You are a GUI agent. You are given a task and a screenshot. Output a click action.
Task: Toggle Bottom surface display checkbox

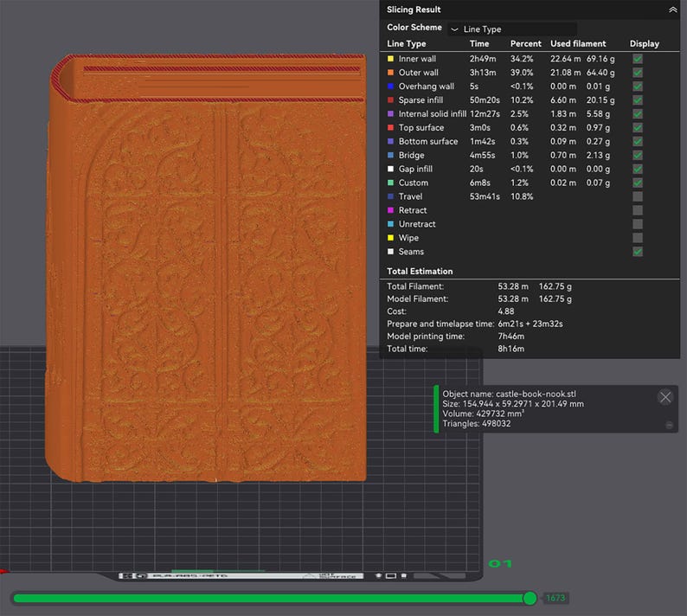pyautogui.click(x=638, y=141)
